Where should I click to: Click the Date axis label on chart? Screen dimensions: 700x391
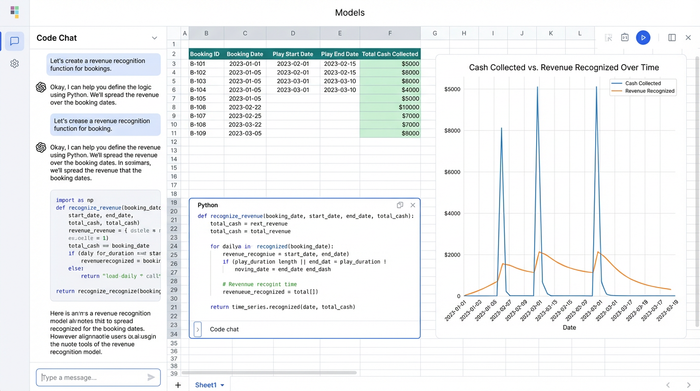[569, 328]
